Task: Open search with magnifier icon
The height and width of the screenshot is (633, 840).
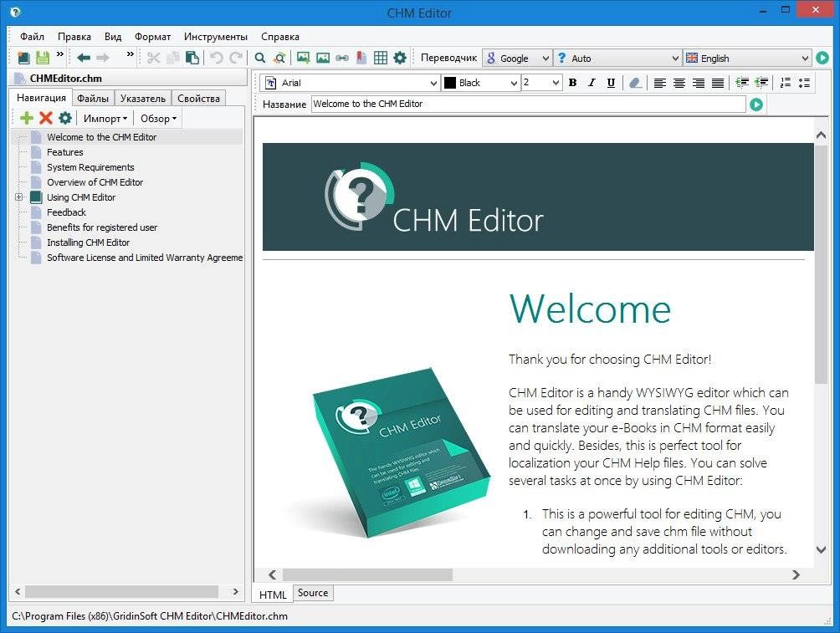Action: tap(260, 58)
